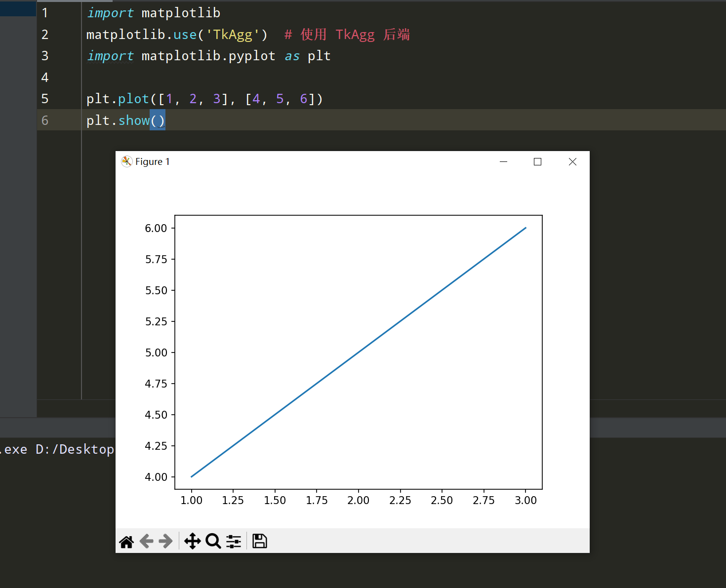
Task: Click line number 4 in editor gutter
Action: pos(45,78)
